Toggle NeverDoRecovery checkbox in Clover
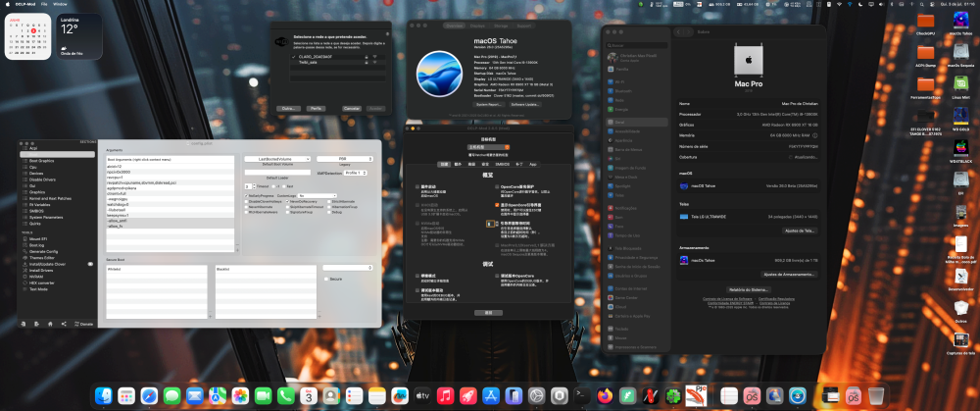 point(287,201)
